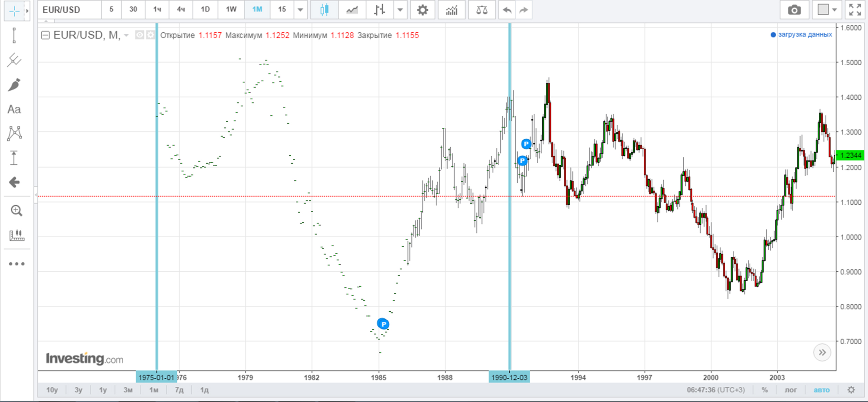Toggle EUR/USD series visibility eye
Screen dimensions: 868x402
(139, 35)
